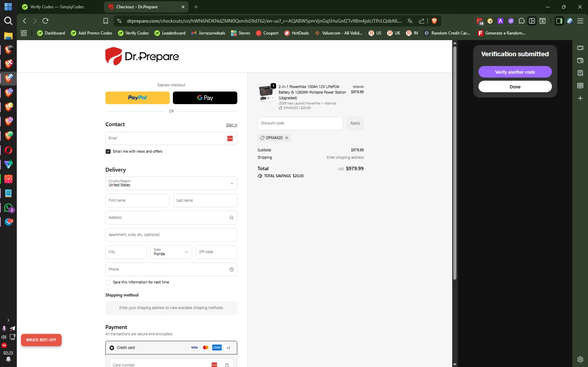
Task: Click search icon in Address field
Action: coord(231,218)
